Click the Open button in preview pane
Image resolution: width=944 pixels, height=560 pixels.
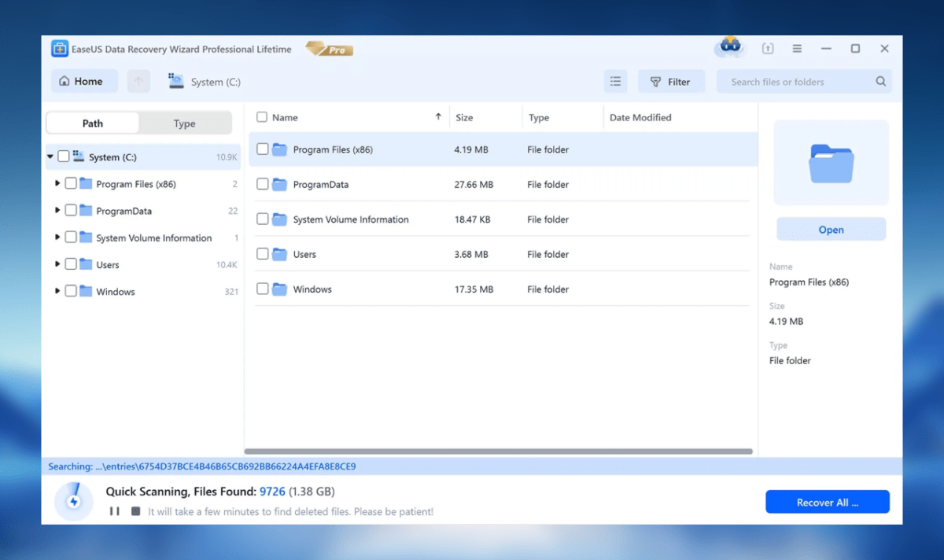coord(831,230)
